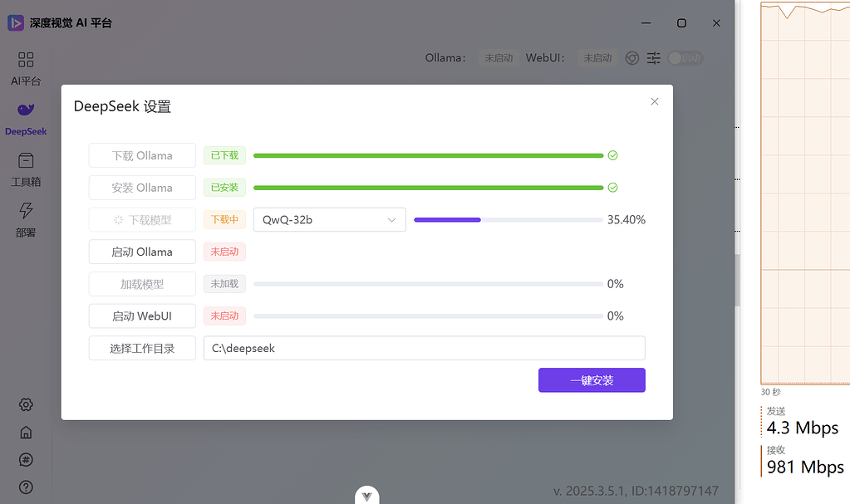The image size is (850, 504).
Task: Click the main window vertical scrollbar
Action: tap(737, 279)
